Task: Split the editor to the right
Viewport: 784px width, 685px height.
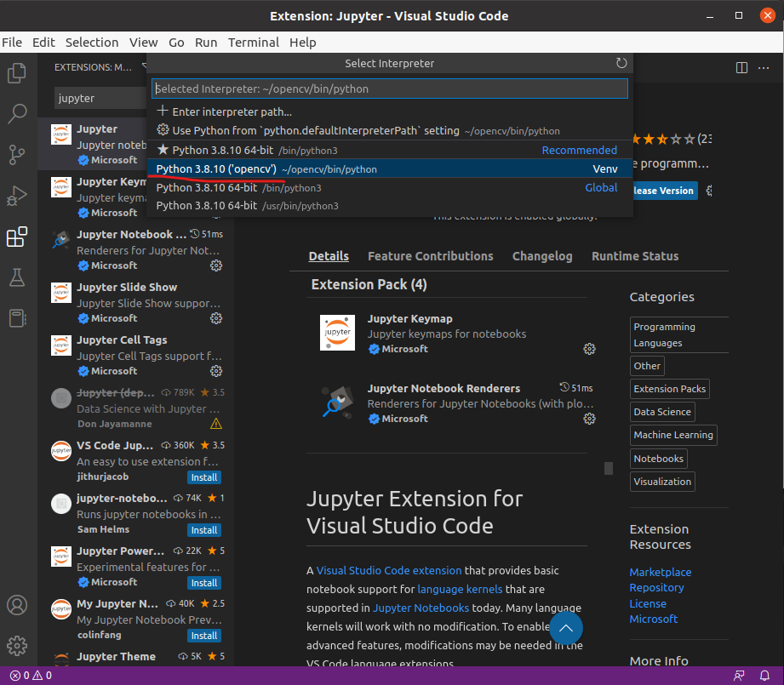Action: point(741,67)
